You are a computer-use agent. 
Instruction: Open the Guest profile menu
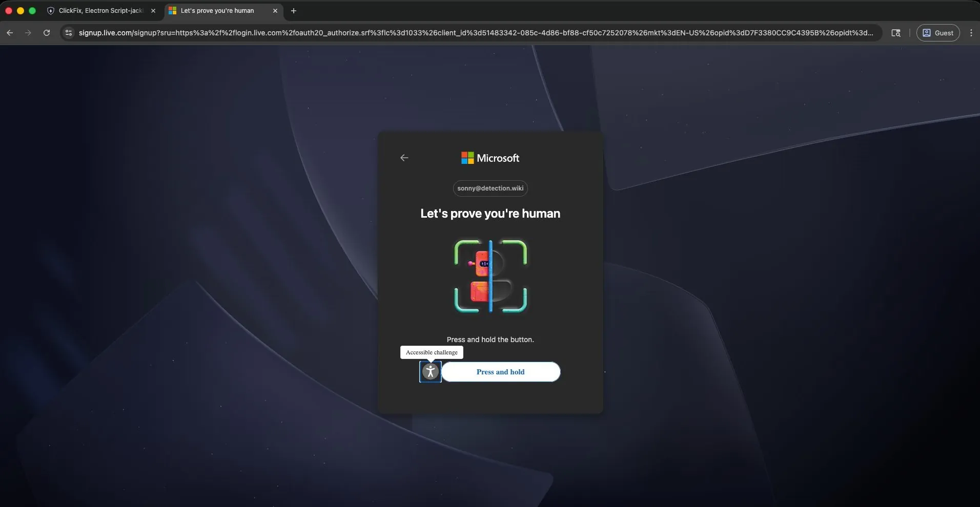click(x=938, y=33)
